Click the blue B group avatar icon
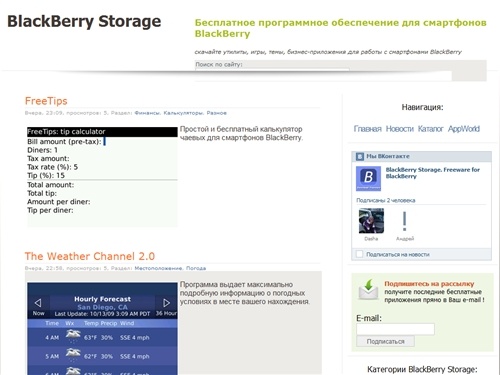Viewport: 500px width, 375px height. coord(368,179)
